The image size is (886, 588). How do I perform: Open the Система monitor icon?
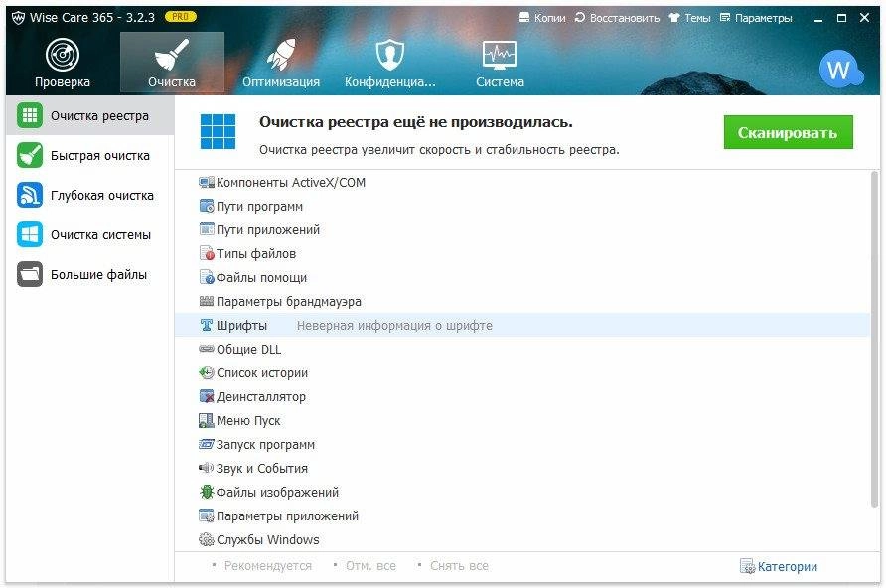(x=500, y=55)
